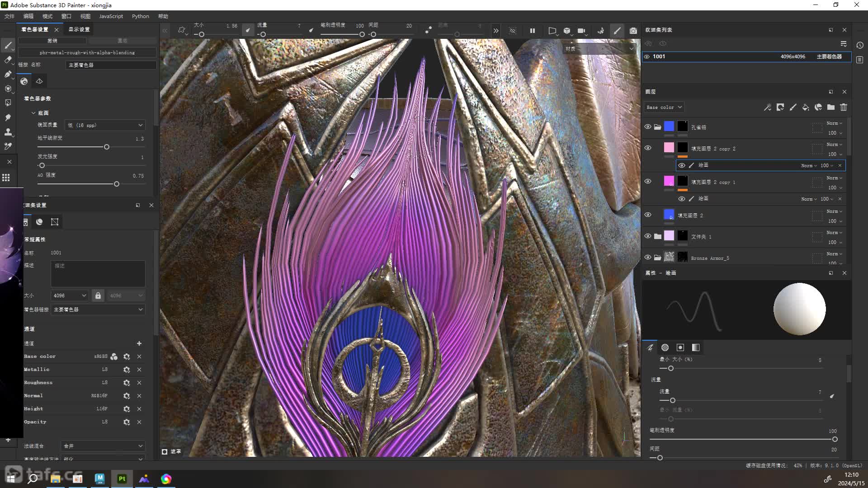Select the Paint brush tool in left toolbar

[x=8, y=45]
